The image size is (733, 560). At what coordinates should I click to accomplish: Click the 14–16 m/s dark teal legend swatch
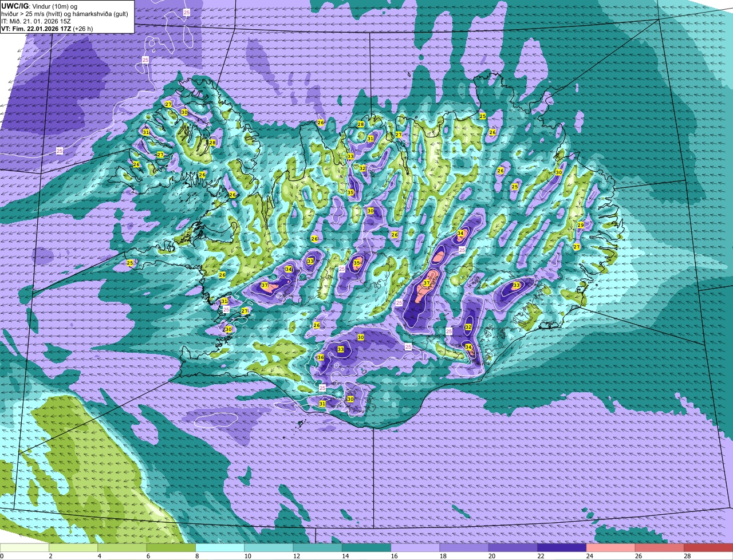pyautogui.click(x=366, y=548)
